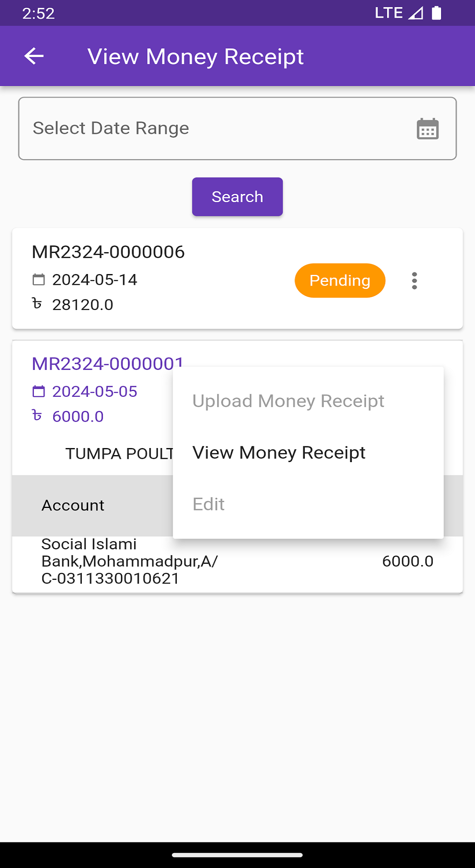
Task: Choose View Money Receipt from popup menu
Action: (279, 453)
